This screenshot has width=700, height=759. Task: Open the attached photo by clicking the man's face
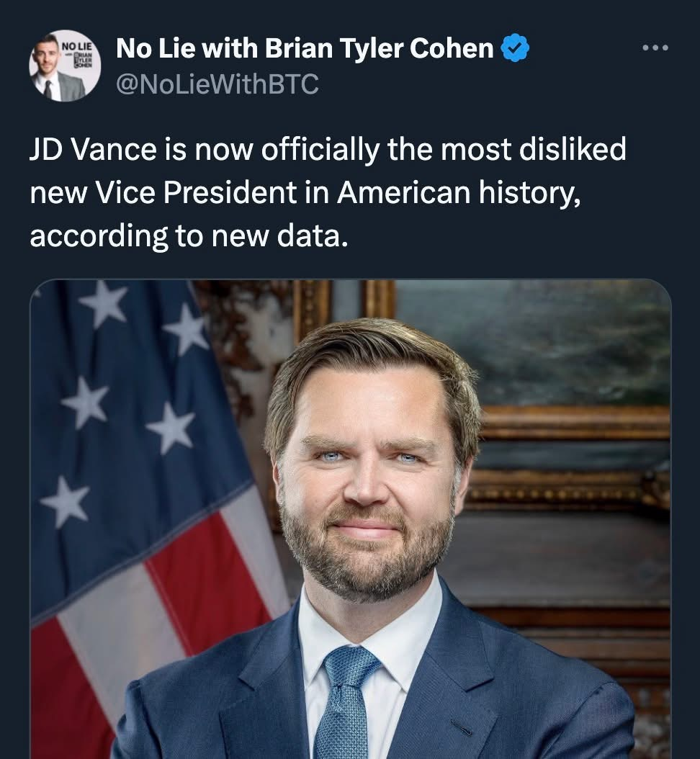(369, 475)
